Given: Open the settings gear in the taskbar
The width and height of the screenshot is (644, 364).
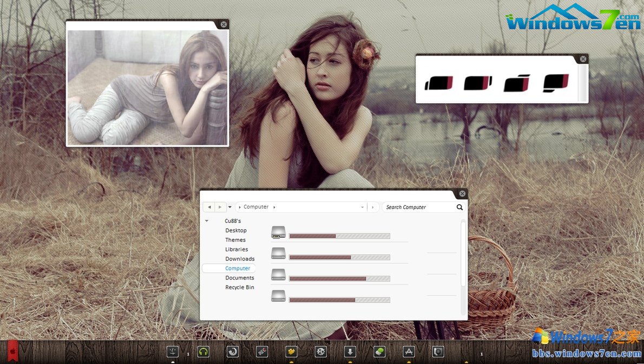Looking at the screenshot, I should click(321, 352).
